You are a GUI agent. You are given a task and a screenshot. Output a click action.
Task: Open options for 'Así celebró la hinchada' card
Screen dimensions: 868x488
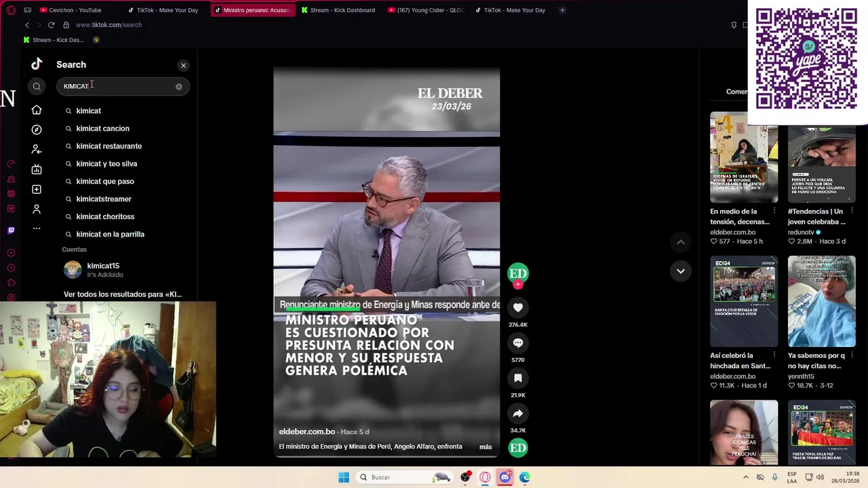coord(774,355)
